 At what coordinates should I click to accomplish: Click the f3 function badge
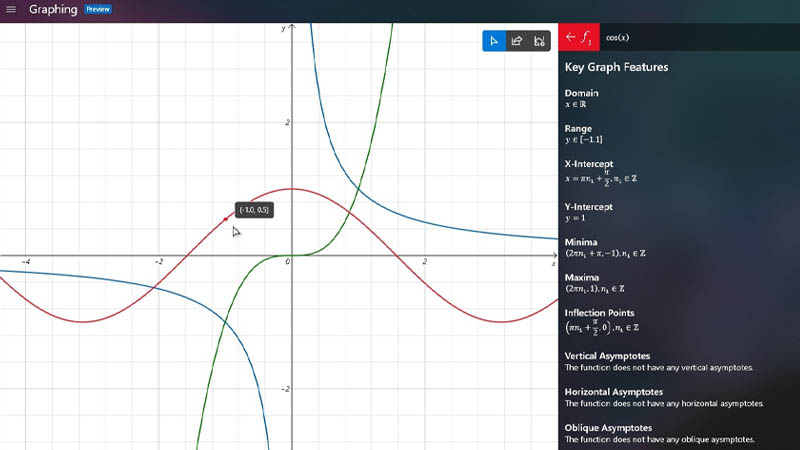pos(586,38)
